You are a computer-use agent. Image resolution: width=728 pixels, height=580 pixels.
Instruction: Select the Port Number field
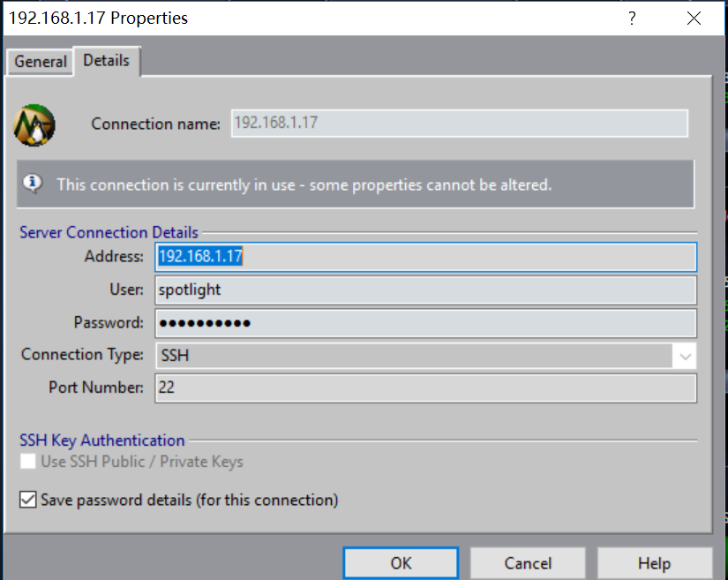click(425, 388)
